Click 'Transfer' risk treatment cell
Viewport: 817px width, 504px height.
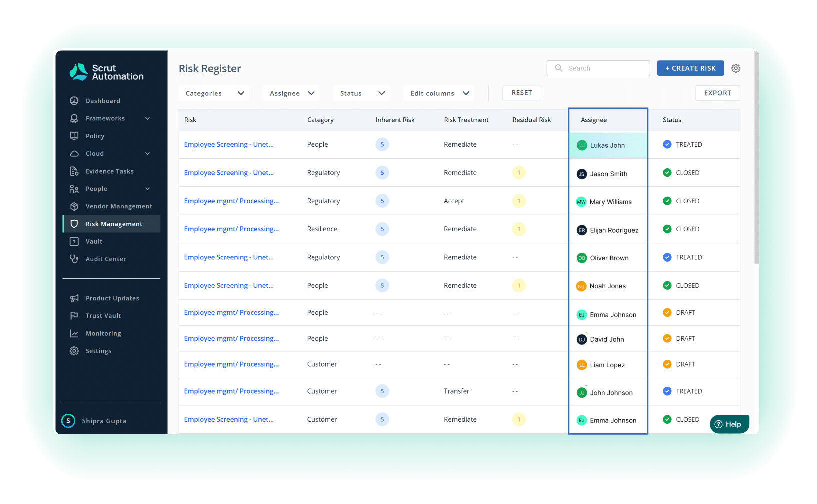[x=456, y=391]
